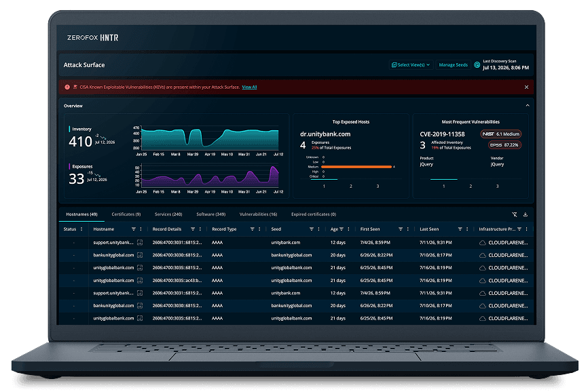Filter the Seed column
The height and width of the screenshot is (392, 588).
click(x=312, y=229)
